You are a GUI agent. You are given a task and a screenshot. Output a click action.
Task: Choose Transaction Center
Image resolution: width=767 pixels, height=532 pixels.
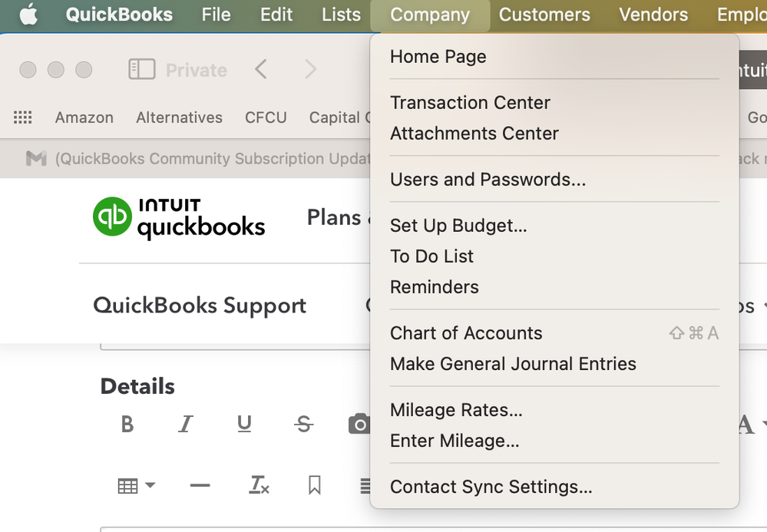[x=554, y=103]
